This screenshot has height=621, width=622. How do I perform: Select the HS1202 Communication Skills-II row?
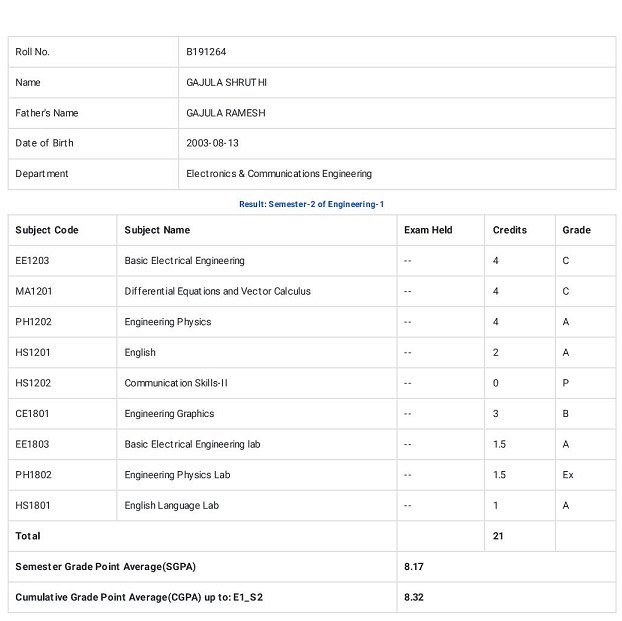point(312,383)
